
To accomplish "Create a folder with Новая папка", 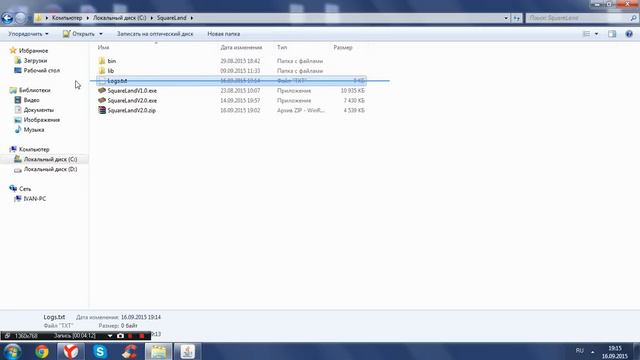I will click(224, 34).
